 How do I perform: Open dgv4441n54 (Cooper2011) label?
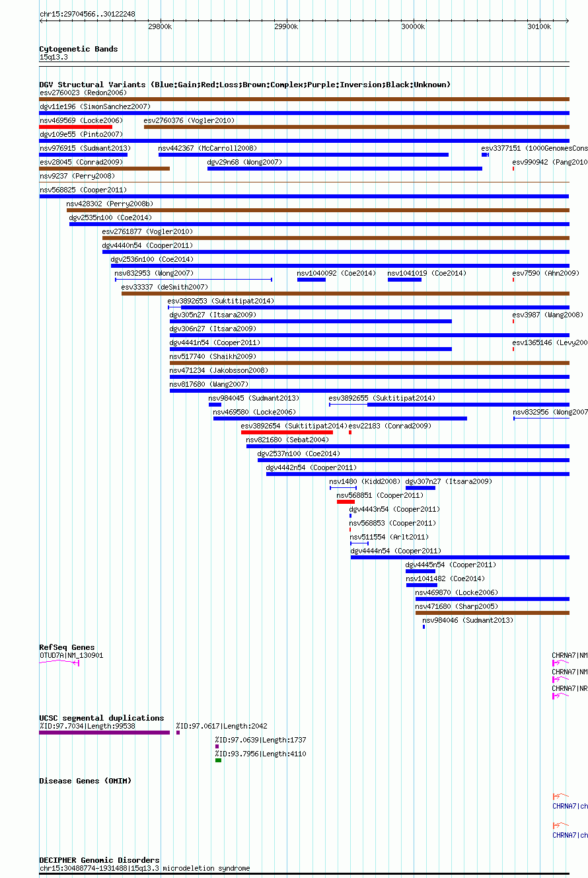coord(215,342)
